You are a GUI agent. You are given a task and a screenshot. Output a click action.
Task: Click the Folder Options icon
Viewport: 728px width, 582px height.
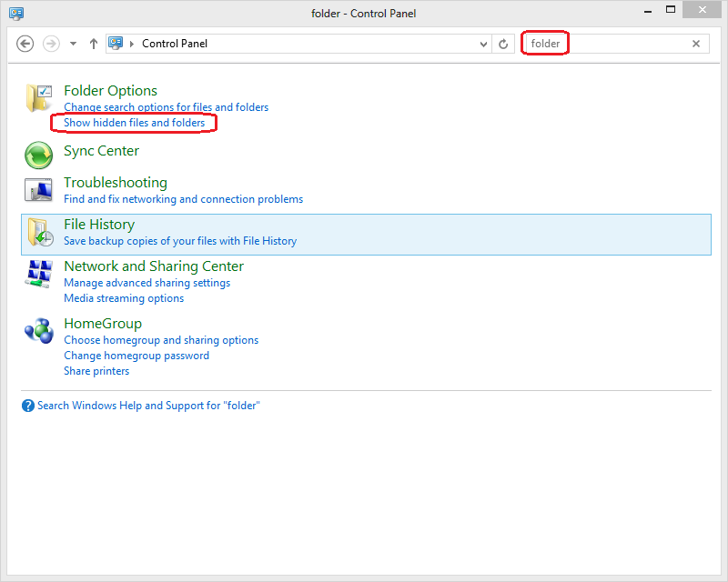point(38,98)
